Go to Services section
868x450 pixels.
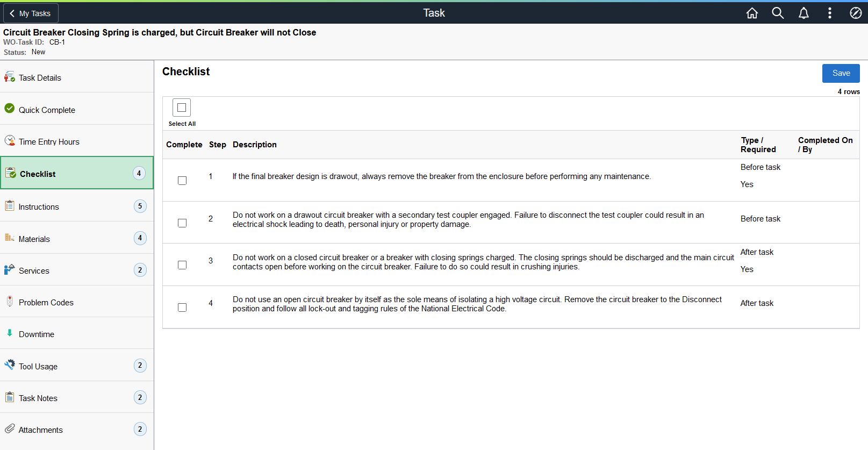[x=77, y=270]
